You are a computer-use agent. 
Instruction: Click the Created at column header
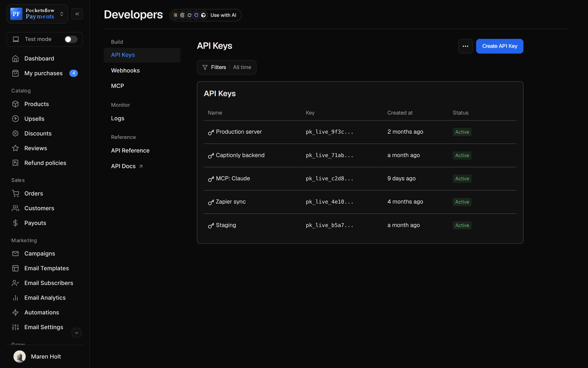coord(400,113)
